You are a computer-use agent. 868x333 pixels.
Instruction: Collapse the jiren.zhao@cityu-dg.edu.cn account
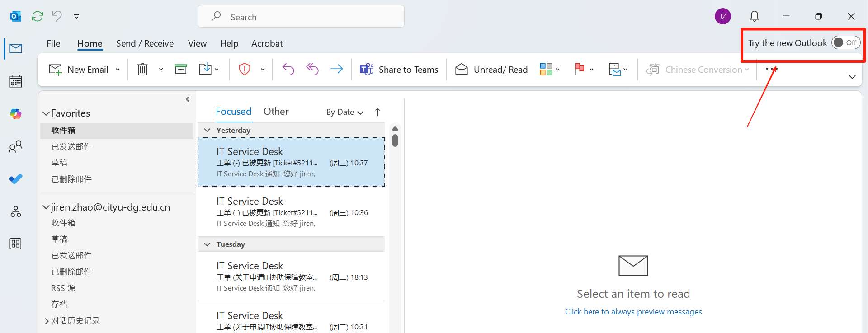click(x=46, y=207)
